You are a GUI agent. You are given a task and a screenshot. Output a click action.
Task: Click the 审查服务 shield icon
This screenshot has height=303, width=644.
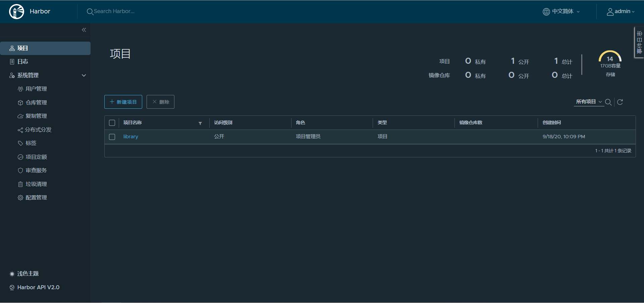[x=20, y=170]
